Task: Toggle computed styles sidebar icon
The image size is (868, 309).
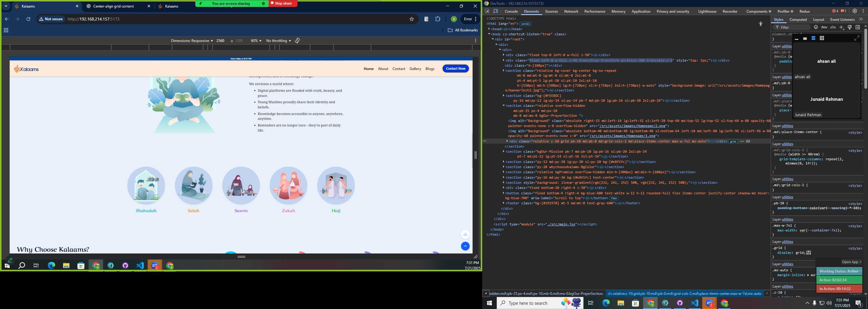Action: [858, 27]
